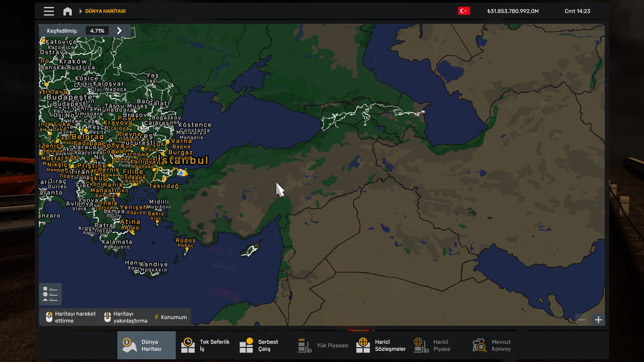
Task: Click the Haritayı yakınlaştırma mouse hint
Action: tap(126, 317)
